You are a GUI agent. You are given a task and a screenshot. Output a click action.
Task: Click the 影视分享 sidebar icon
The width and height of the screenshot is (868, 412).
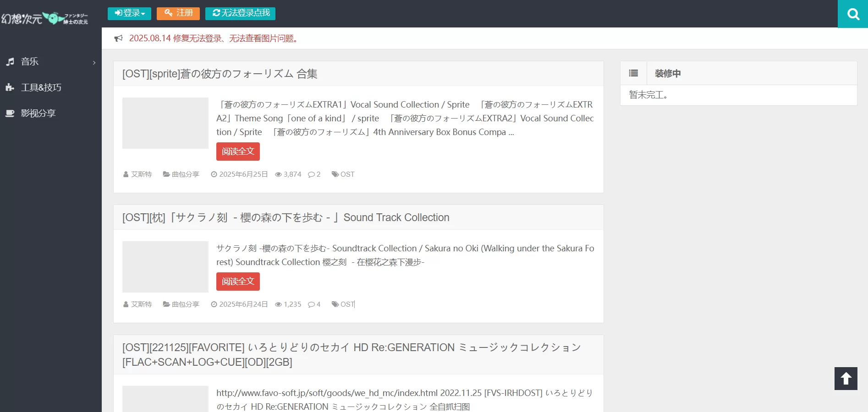pyautogui.click(x=10, y=113)
